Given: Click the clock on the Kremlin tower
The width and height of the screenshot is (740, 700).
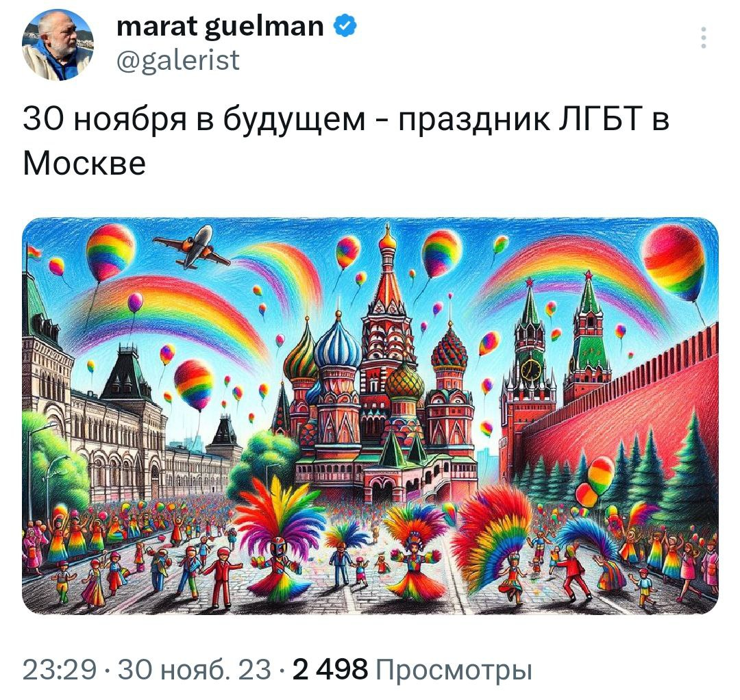Looking at the screenshot, I should click(x=530, y=369).
